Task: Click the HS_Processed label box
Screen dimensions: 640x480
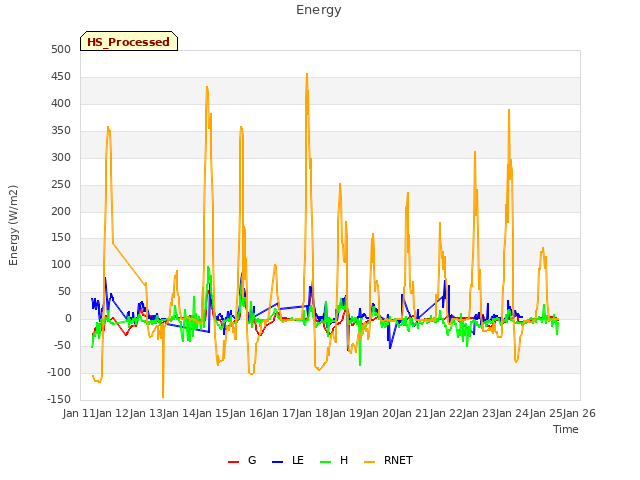Action: 129,41
